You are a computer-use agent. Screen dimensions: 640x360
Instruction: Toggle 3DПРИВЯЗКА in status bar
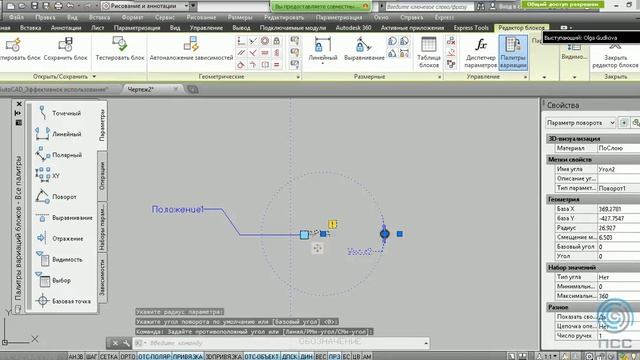(x=223, y=356)
